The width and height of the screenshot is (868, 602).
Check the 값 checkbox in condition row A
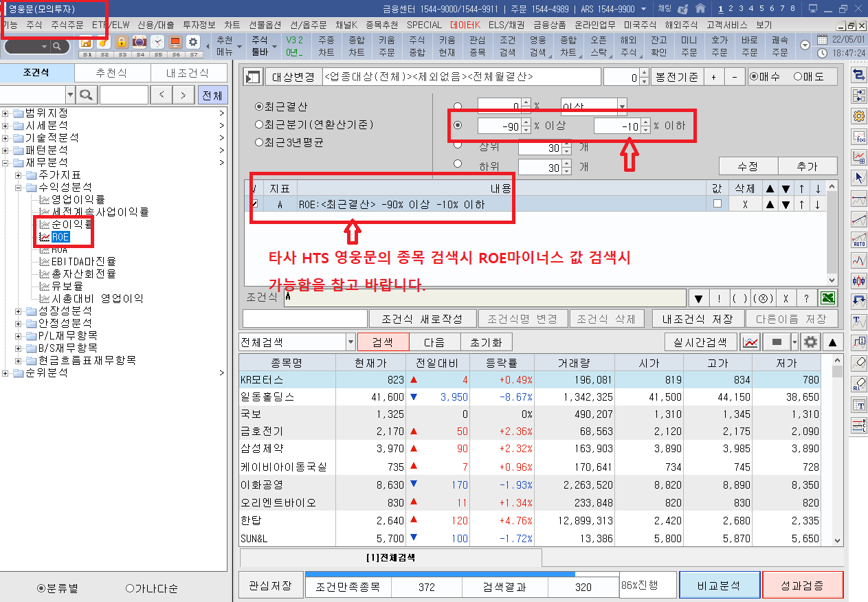pyautogui.click(x=717, y=204)
